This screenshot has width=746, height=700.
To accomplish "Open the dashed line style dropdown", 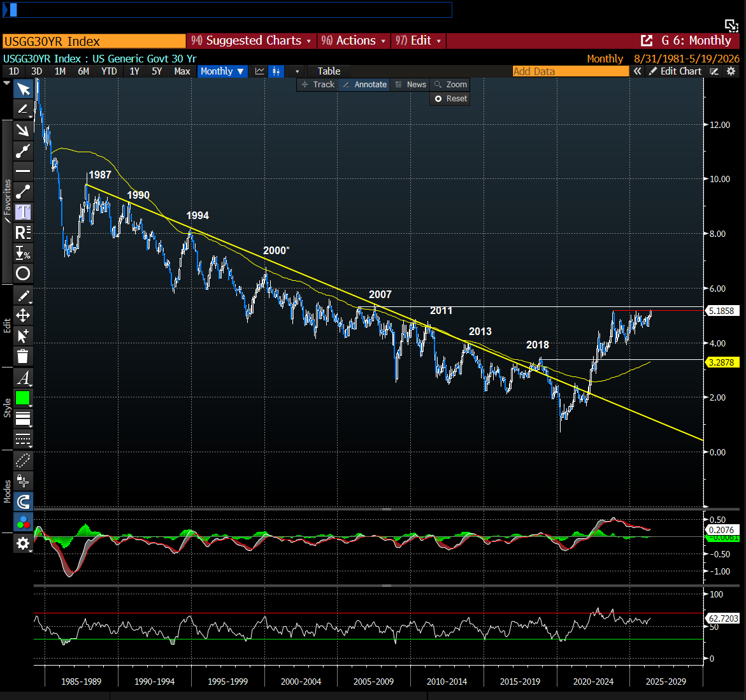I will pos(23,439).
